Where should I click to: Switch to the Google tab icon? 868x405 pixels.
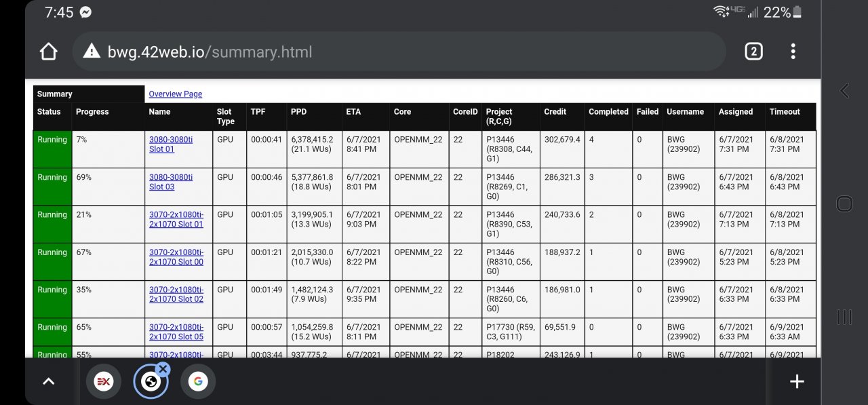click(198, 382)
